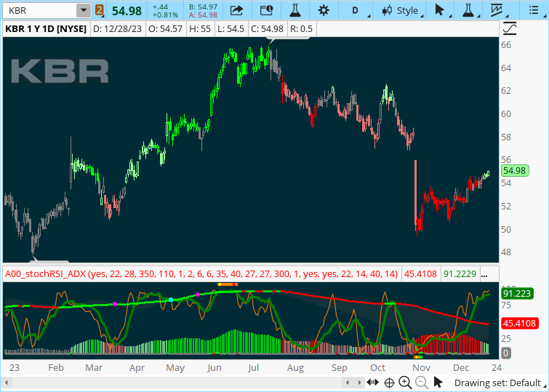Click the zoom out magnifier icon
Viewport: 549px width, 392px height.
pyautogui.click(x=422, y=383)
